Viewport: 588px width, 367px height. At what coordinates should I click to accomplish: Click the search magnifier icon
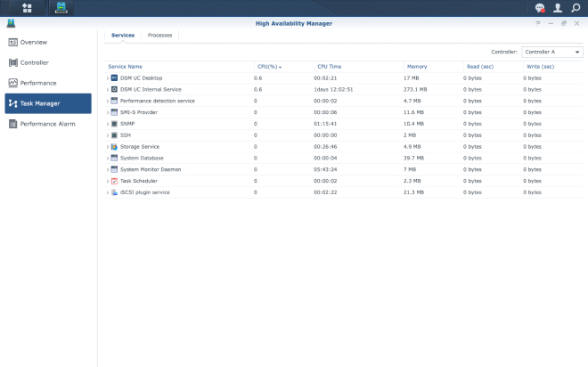576,8
